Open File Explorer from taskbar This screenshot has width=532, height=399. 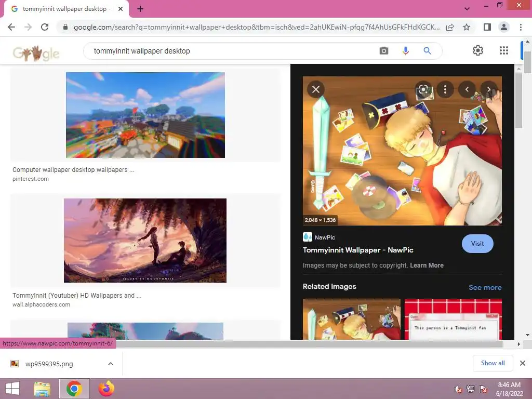pyautogui.click(x=42, y=389)
